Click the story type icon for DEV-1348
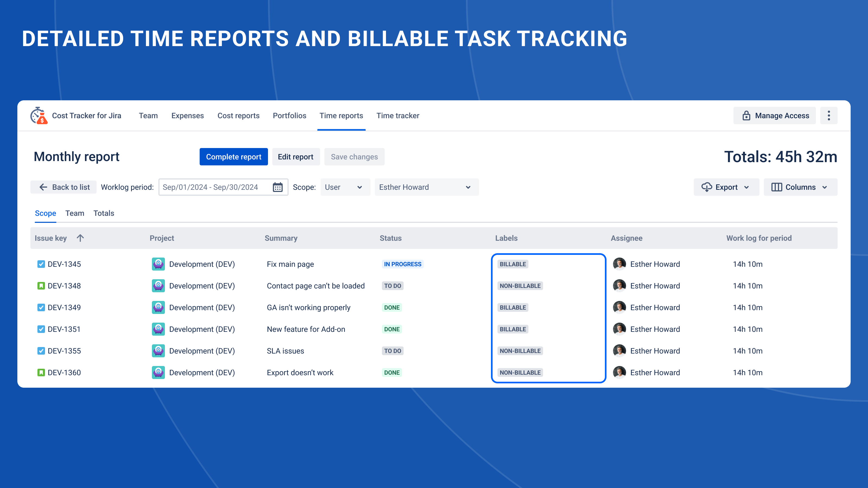The width and height of the screenshot is (868, 488). click(41, 286)
